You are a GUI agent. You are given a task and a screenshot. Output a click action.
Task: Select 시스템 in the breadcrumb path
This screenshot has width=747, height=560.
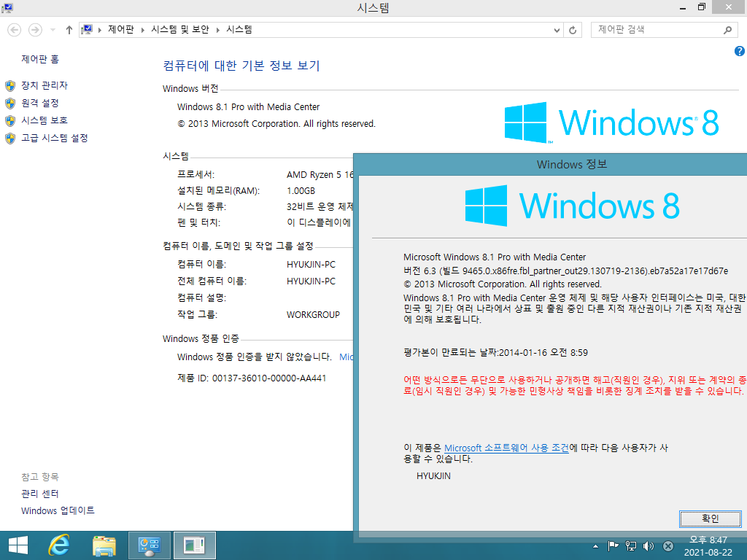(239, 29)
